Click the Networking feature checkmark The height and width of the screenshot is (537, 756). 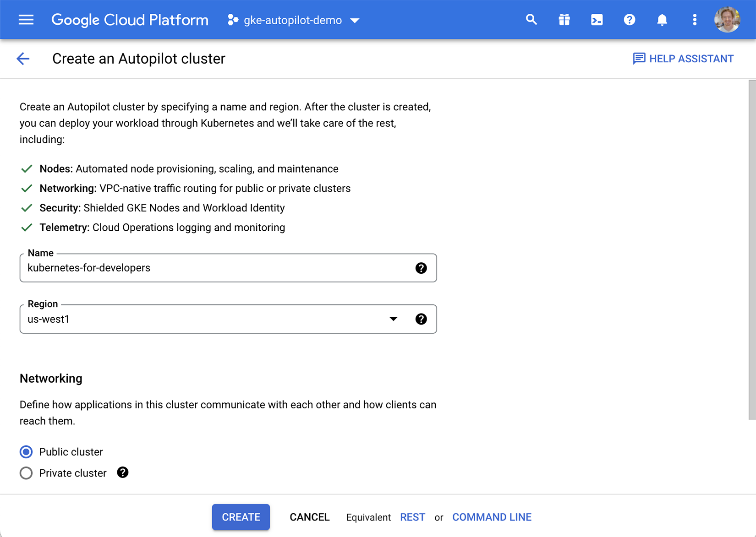pos(27,189)
